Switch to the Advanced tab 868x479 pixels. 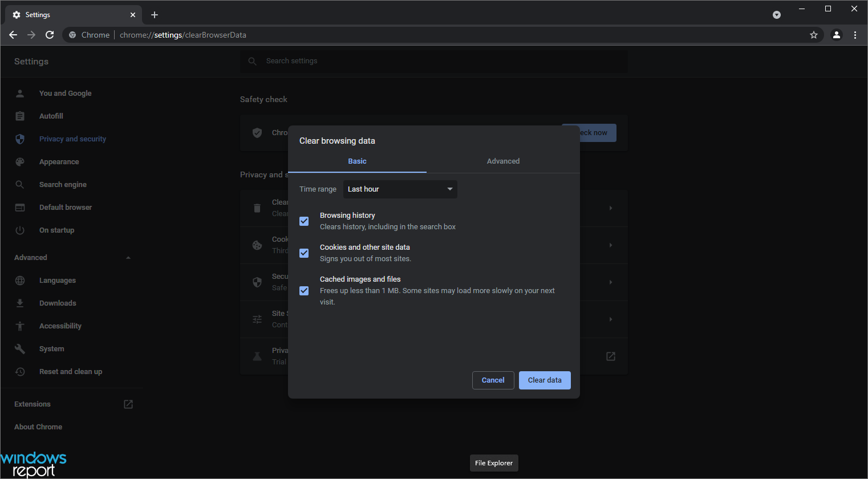503,161
